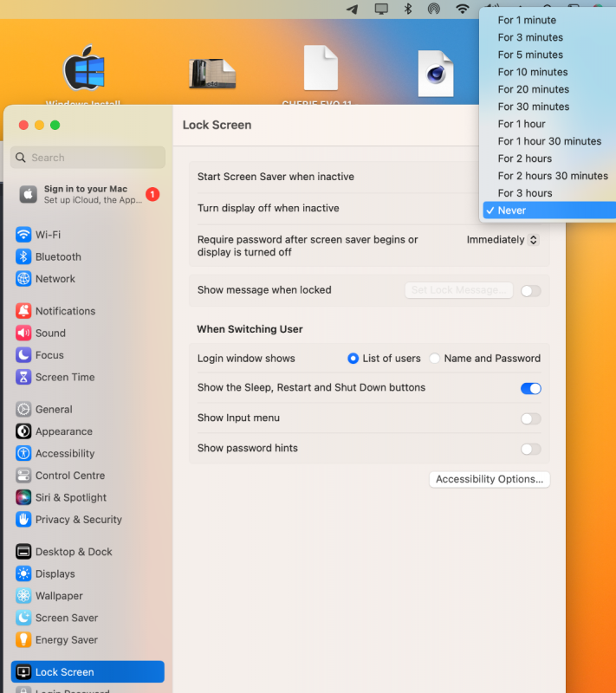Select List of users radio button

353,359
